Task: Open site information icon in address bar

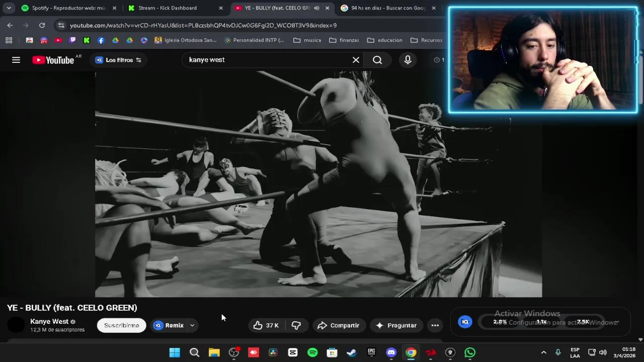Action: [x=61, y=25]
